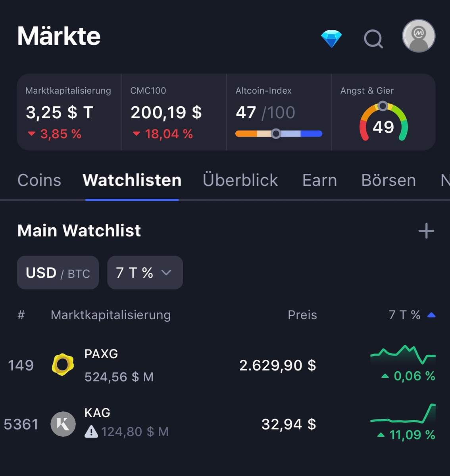Sort by the Preis column header
450x476 pixels.
302,315
